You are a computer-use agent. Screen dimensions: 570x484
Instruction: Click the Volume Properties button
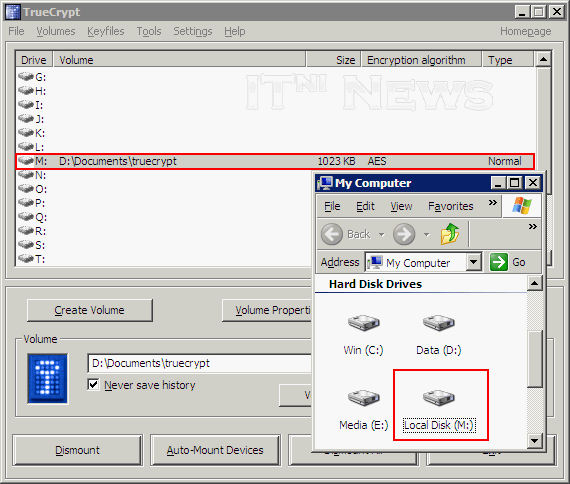pos(267,310)
